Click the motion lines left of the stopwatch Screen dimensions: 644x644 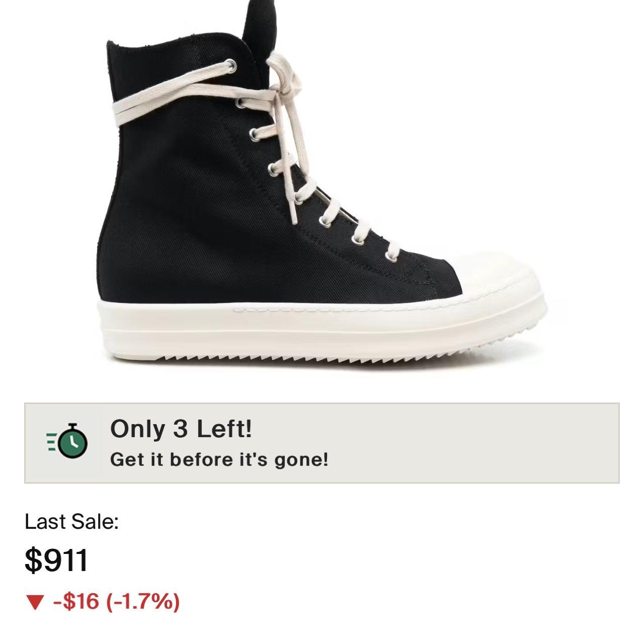52,441
